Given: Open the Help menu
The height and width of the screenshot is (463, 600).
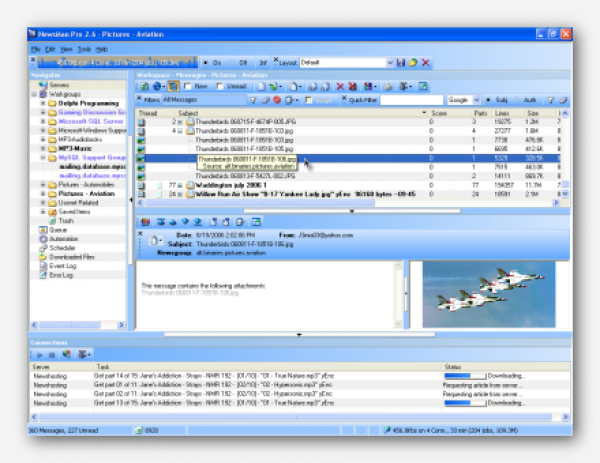Looking at the screenshot, I should [101, 49].
